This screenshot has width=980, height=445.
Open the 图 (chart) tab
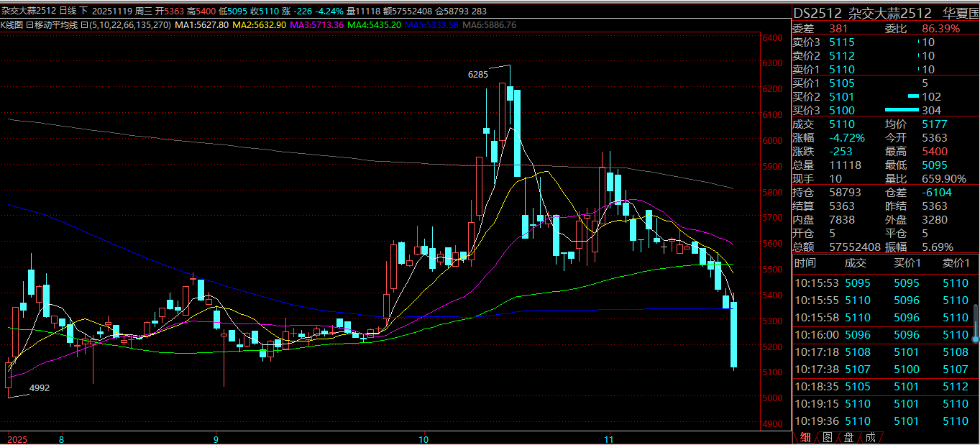(828, 437)
